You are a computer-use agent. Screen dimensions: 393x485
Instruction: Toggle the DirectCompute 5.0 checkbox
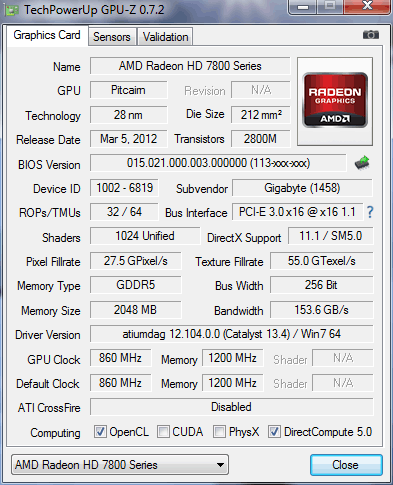[274, 432]
